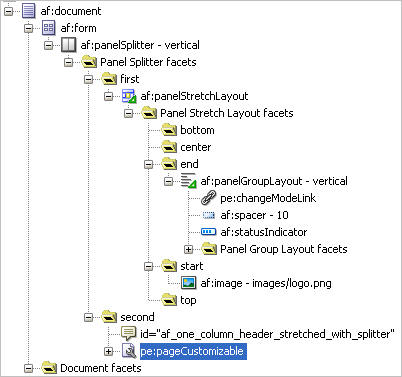Click the center facet folder icon
Screen dimensions: 402x377
[x=169, y=147]
